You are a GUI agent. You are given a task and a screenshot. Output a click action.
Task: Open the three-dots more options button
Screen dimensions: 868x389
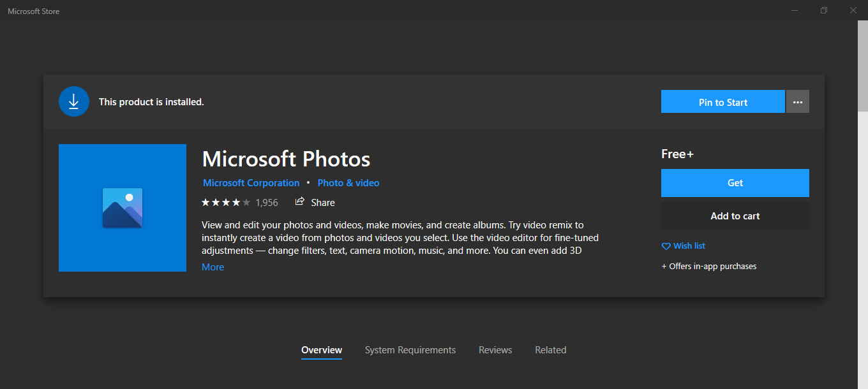click(x=798, y=102)
